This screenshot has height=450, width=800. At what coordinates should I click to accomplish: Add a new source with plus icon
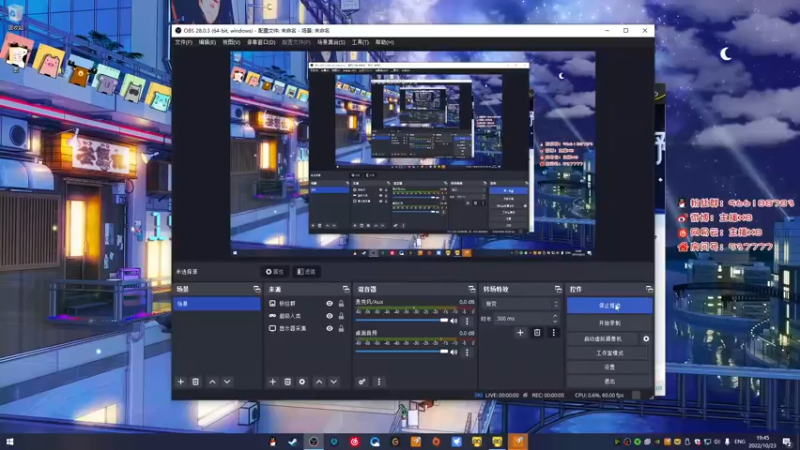272,382
